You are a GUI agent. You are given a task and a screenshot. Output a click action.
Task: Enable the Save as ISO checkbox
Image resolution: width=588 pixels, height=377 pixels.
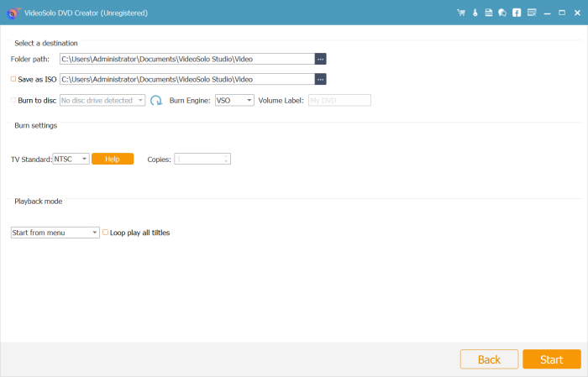[x=13, y=79]
